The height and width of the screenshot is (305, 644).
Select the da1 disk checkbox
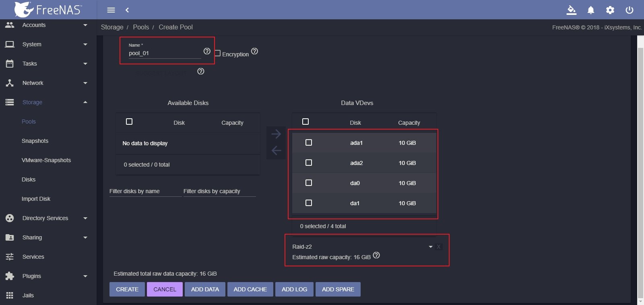pyautogui.click(x=309, y=203)
